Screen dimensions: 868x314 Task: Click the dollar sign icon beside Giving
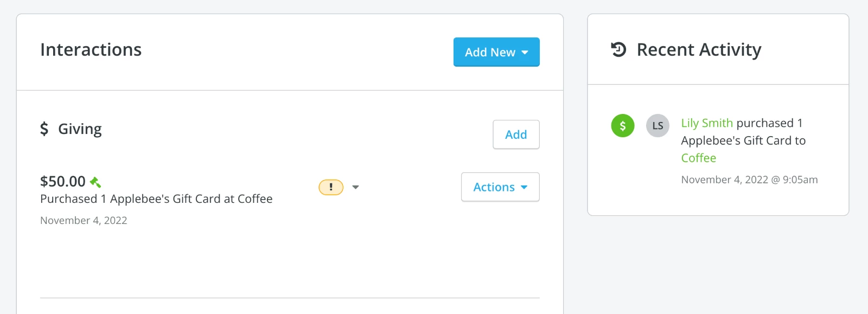pyautogui.click(x=46, y=129)
